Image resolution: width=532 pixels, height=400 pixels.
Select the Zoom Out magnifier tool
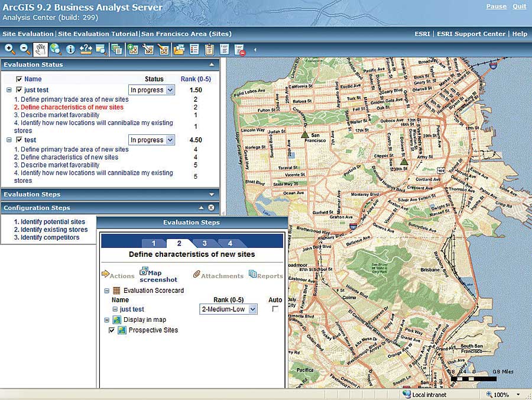[25, 49]
